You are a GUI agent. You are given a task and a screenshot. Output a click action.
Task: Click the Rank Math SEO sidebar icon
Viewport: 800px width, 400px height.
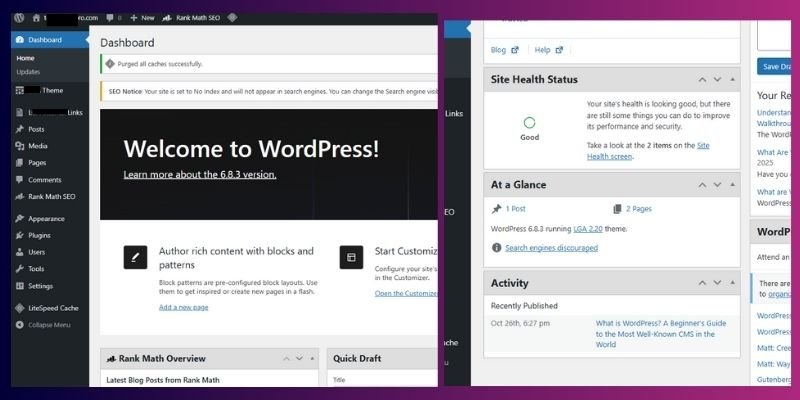[x=20, y=196]
